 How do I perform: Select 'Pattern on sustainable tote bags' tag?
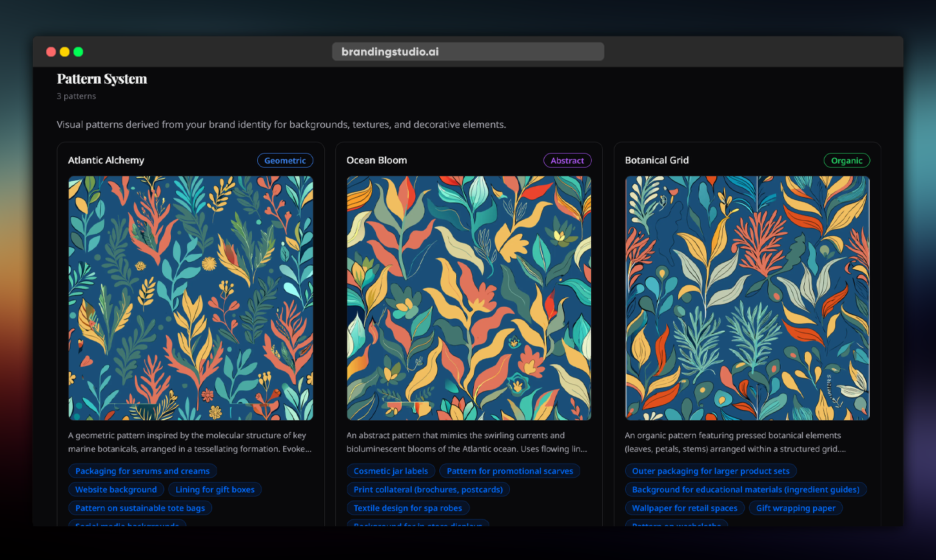[140, 508]
